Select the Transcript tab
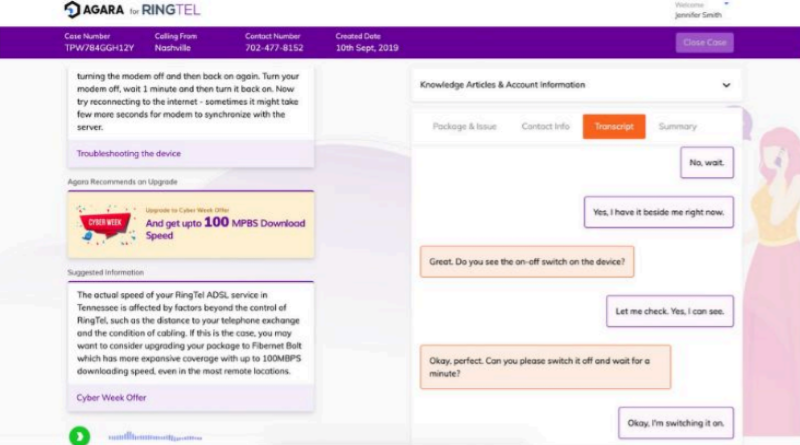This screenshot has height=445, width=800. tap(614, 127)
